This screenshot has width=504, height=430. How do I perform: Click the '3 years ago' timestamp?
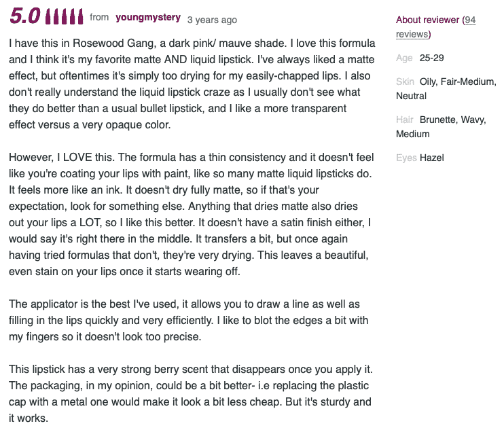click(212, 20)
